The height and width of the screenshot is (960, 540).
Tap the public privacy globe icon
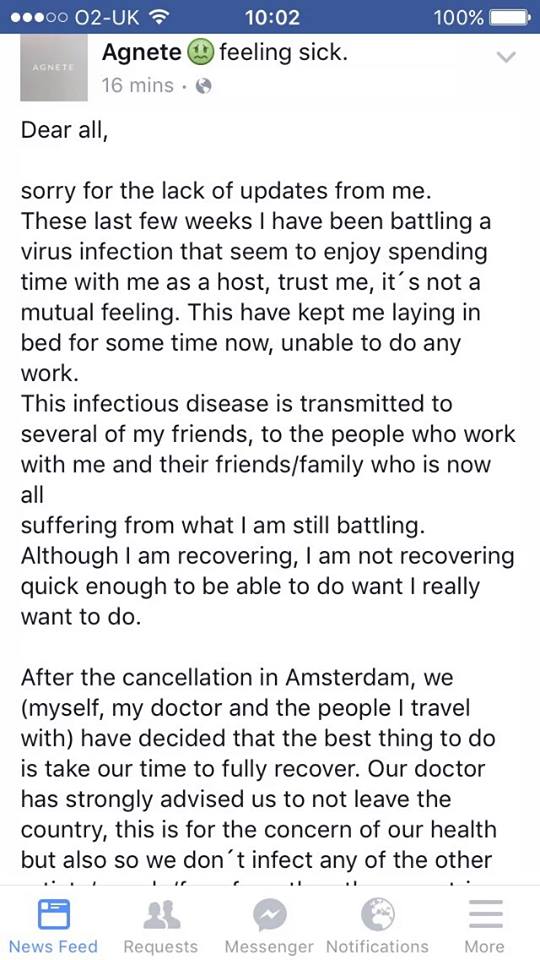click(203, 86)
